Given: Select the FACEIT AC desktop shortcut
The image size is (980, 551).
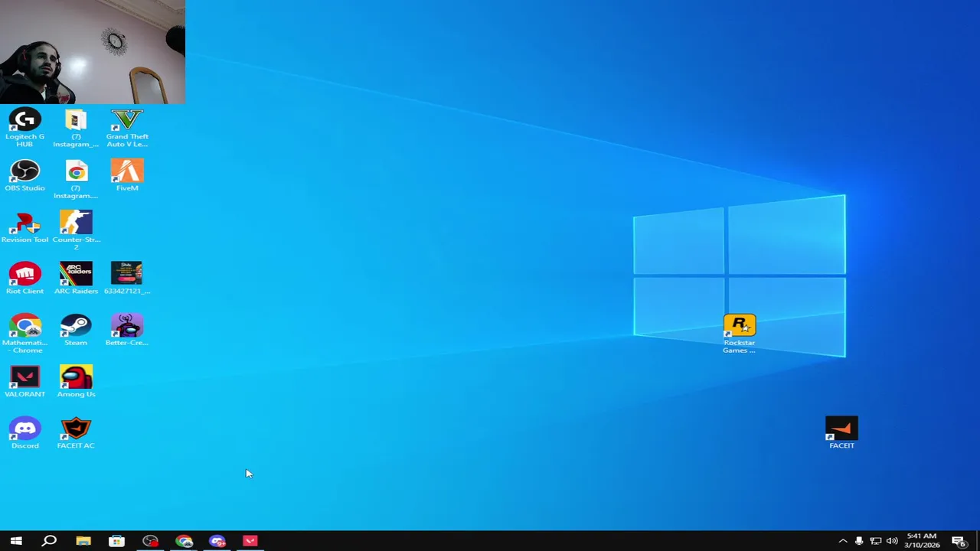Looking at the screenshot, I should 76,432.
